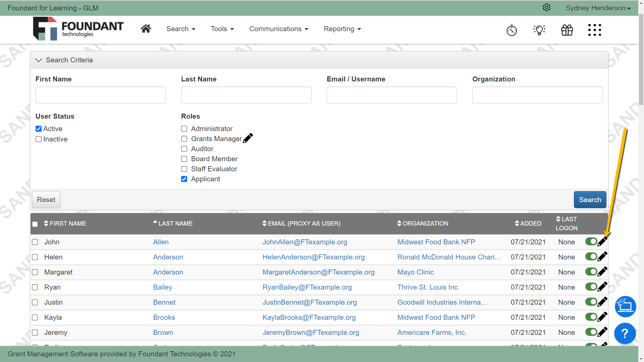Check the Inactive user status

tap(39, 139)
